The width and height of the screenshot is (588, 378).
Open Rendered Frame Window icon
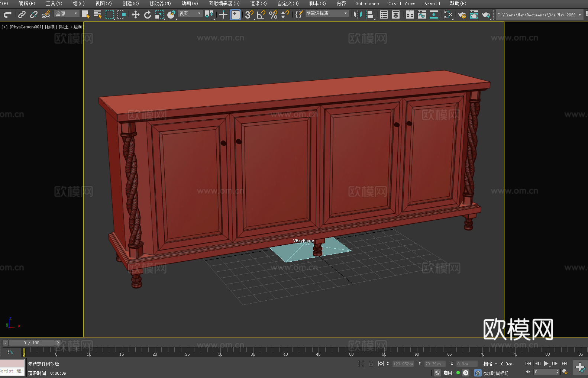(474, 14)
